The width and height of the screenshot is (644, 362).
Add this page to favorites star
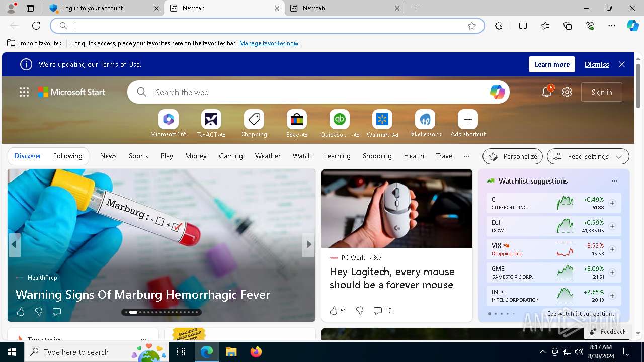point(472,26)
